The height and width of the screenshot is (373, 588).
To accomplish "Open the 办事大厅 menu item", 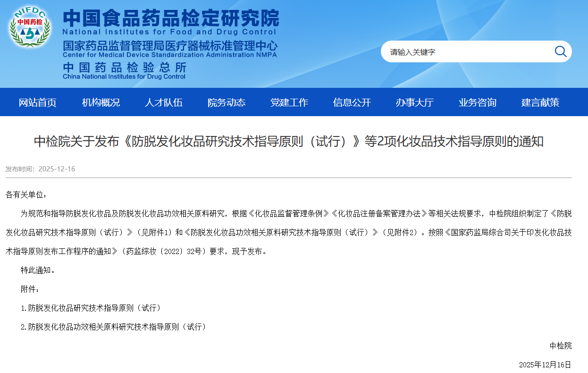I will coord(415,102).
